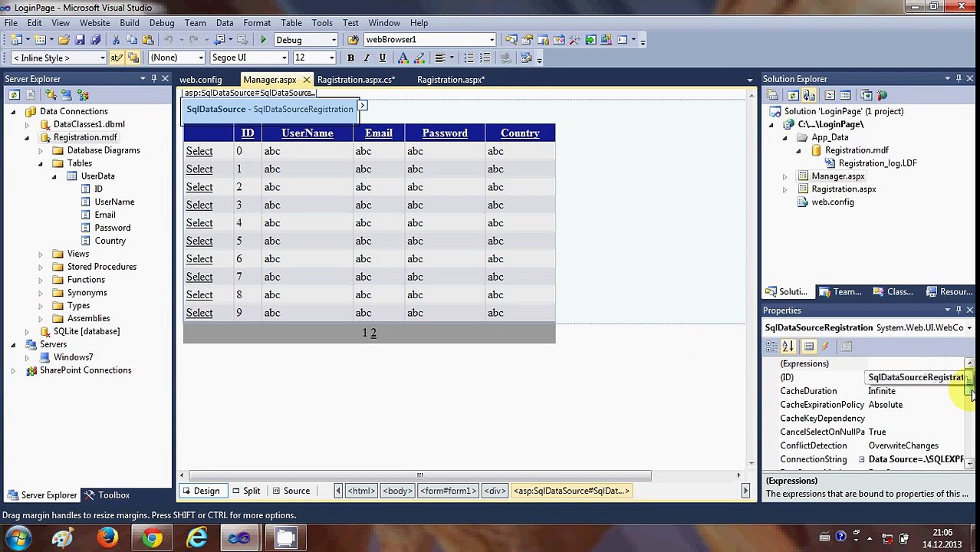Click Properties icon in Solution Explorer toolbar
Image resolution: width=980 pixels, height=552 pixels.
point(773,96)
